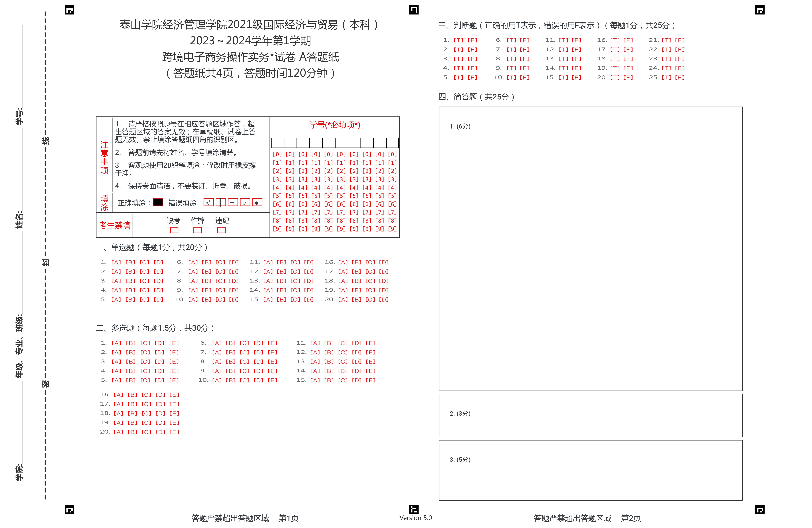The image size is (812, 528).
Task: Click the last student ID digit box
Action: [x=392, y=143]
